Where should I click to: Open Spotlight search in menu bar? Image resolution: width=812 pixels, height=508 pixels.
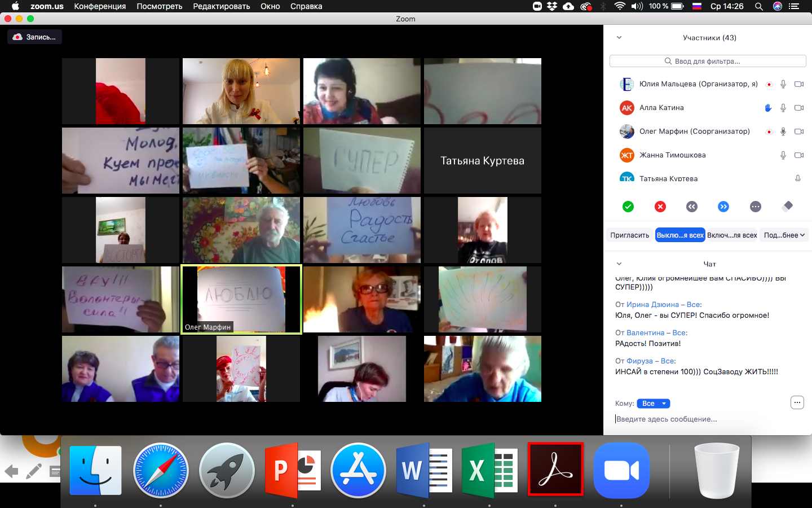pos(759,6)
